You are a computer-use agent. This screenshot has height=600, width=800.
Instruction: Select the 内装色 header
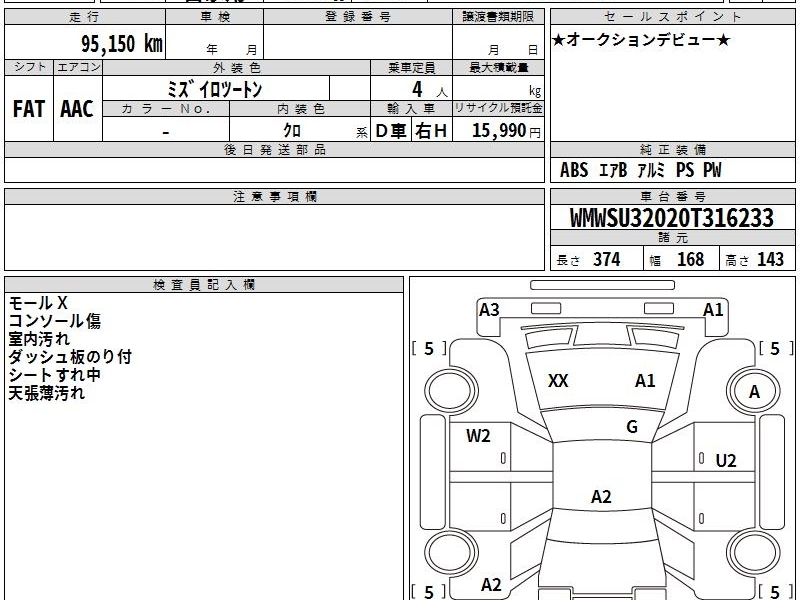click(x=300, y=109)
